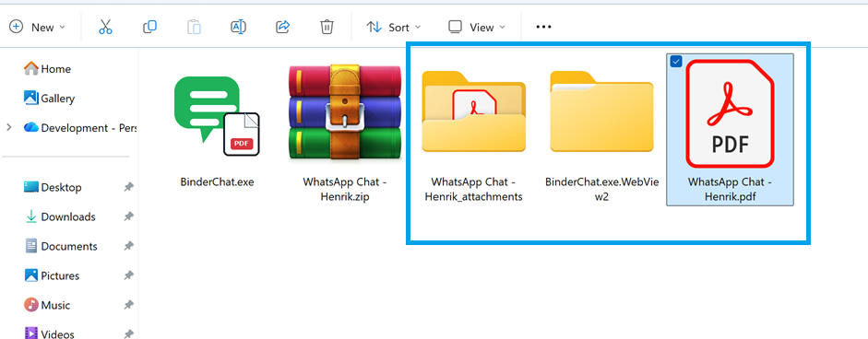This screenshot has height=339, width=868.
Task: Select the WhatsApp Chat - Henrik.pdf file icon
Action: [730, 114]
